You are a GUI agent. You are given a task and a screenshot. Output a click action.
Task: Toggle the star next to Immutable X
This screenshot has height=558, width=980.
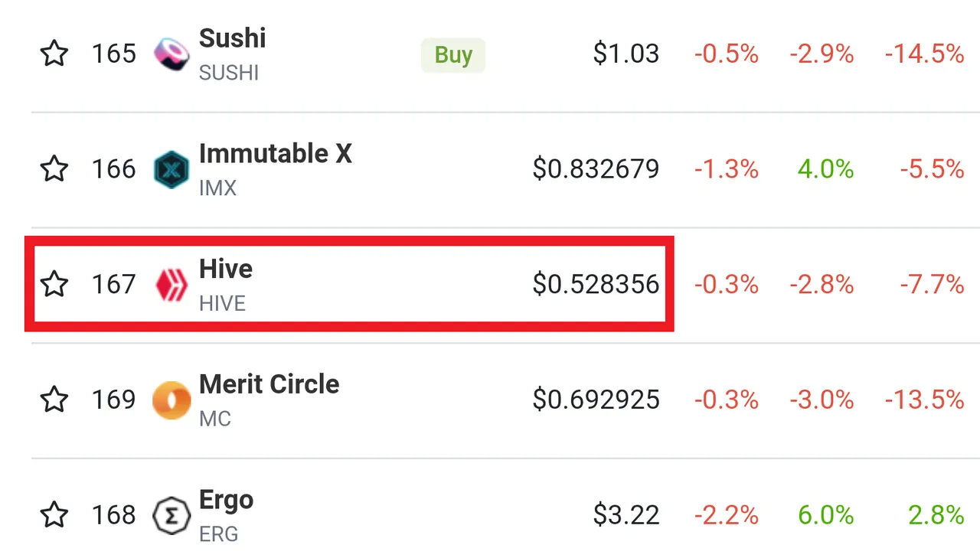coord(54,169)
